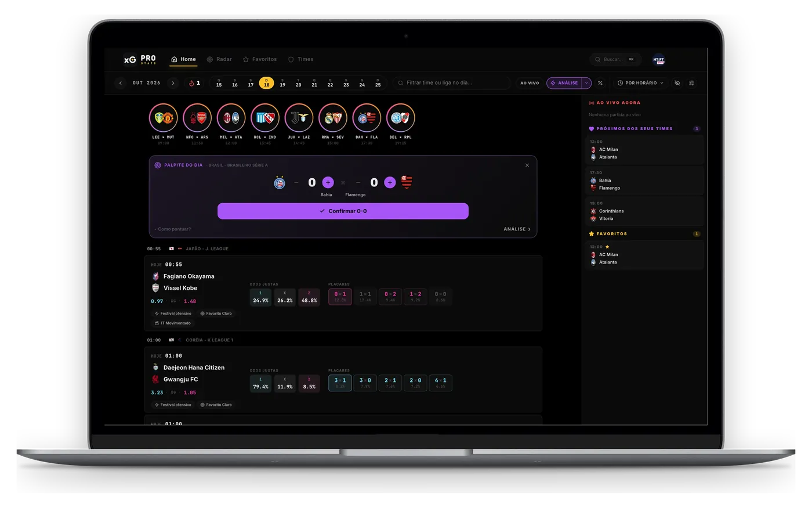Image resolution: width=812 pixels, height=508 pixels.
Task: Switch to the Home tab
Action: pos(183,59)
